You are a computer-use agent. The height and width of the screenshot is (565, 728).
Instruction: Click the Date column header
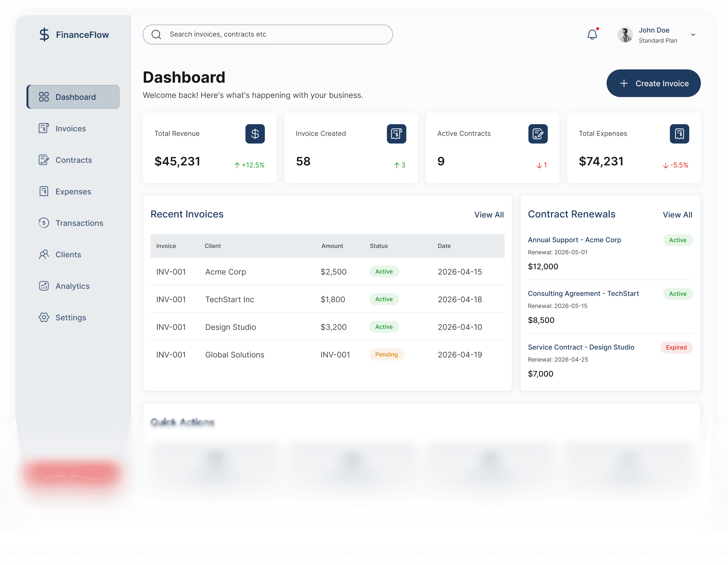(x=444, y=246)
